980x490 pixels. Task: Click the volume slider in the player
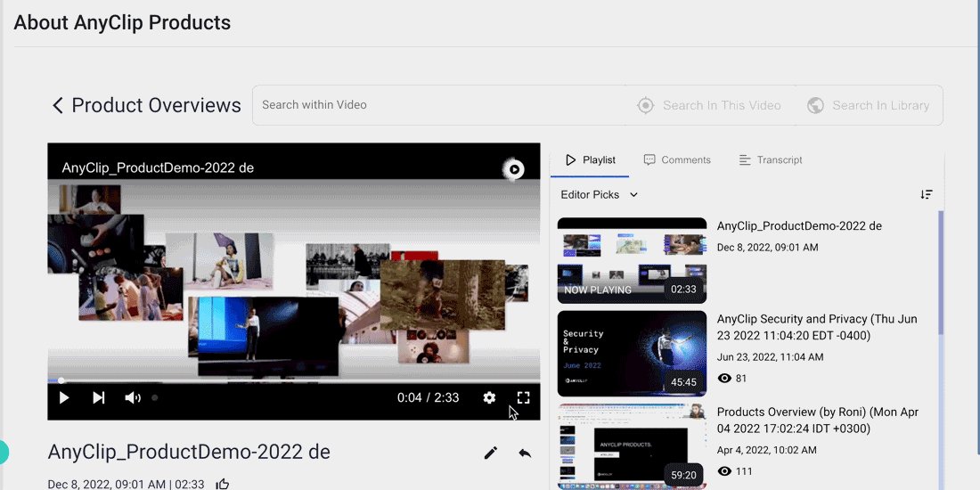[154, 397]
